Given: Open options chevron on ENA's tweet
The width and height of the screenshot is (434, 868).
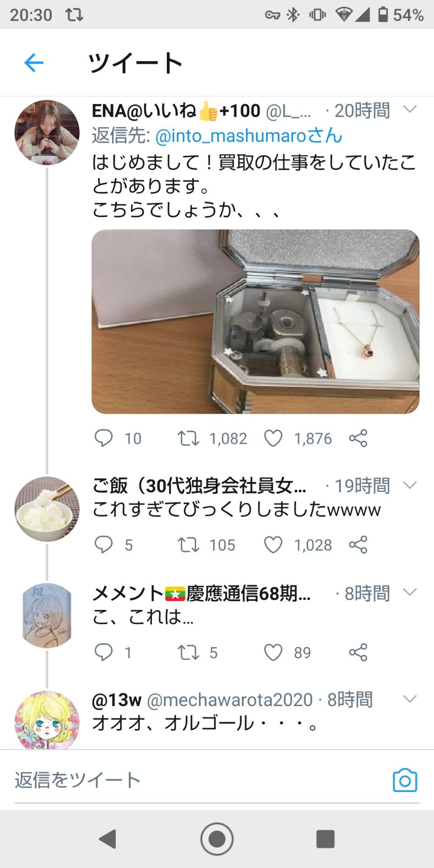Looking at the screenshot, I should point(410,109).
